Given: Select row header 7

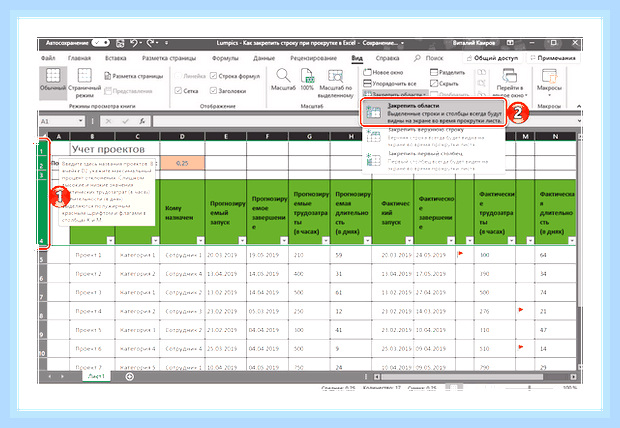Looking at the screenshot, I should 43,292.
